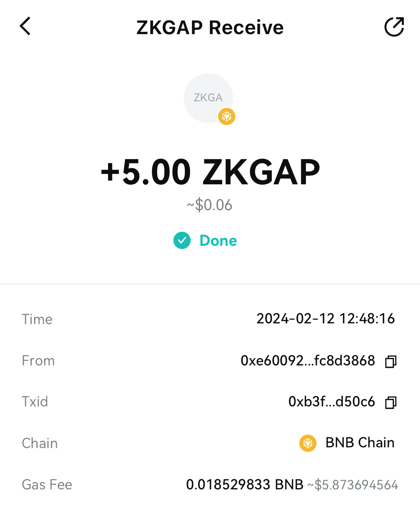Tap the BNB Chain name
420x507 pixels.
(360, 443)
